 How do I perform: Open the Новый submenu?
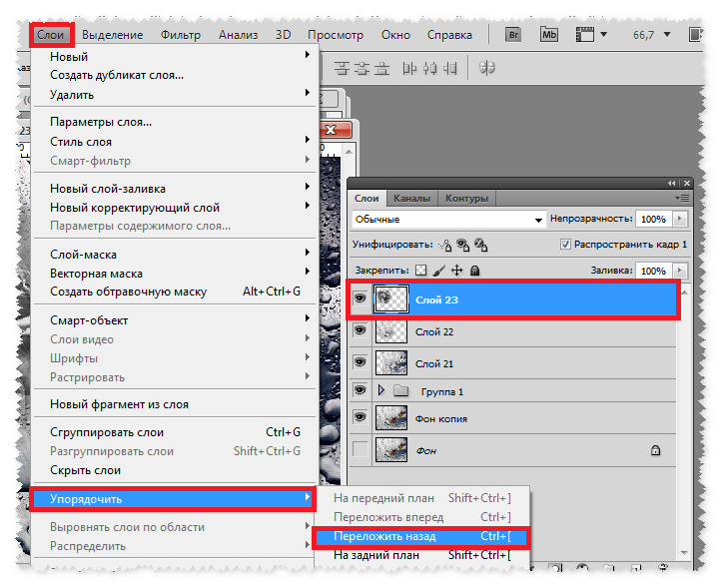[175, 56]
